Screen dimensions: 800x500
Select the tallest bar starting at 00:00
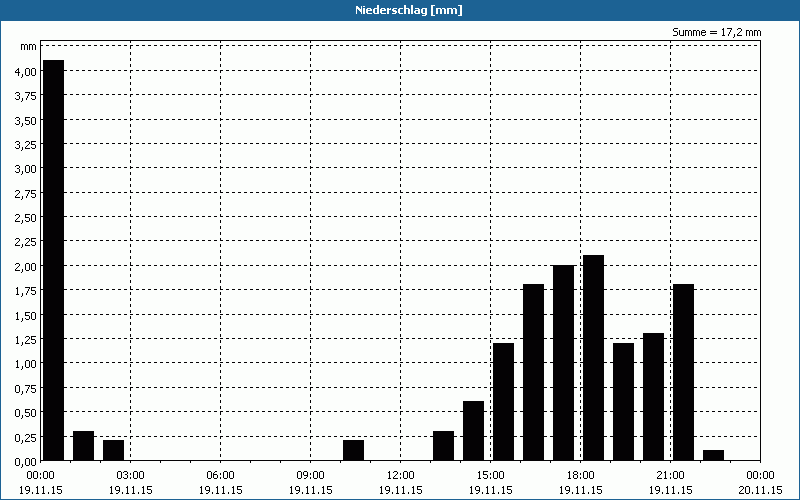pos(54,260)
